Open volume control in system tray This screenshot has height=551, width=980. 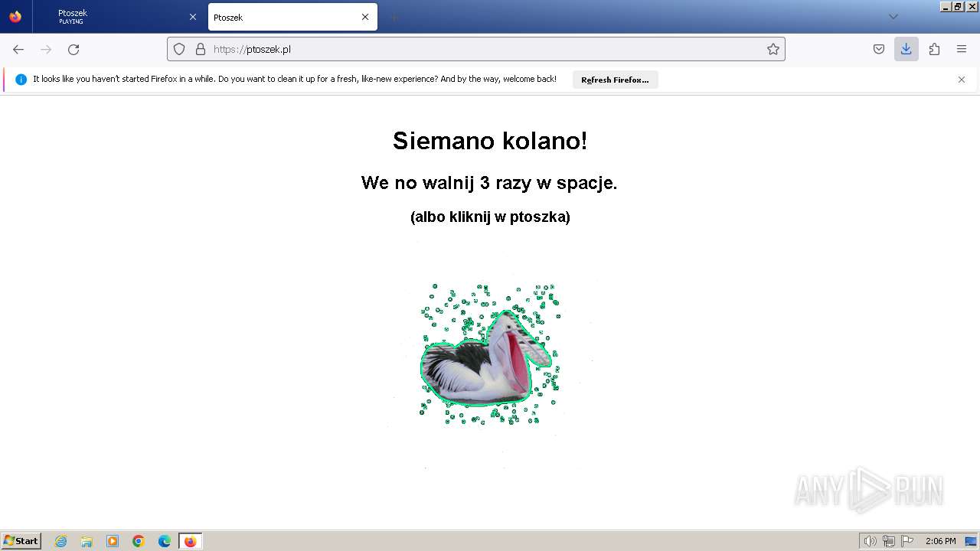(870, 541)
